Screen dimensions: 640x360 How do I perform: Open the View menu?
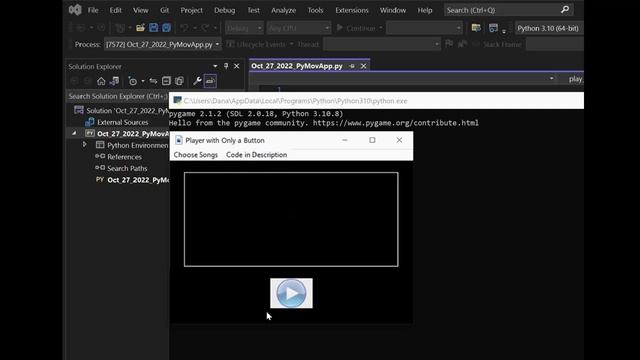[x=140, y=10]
